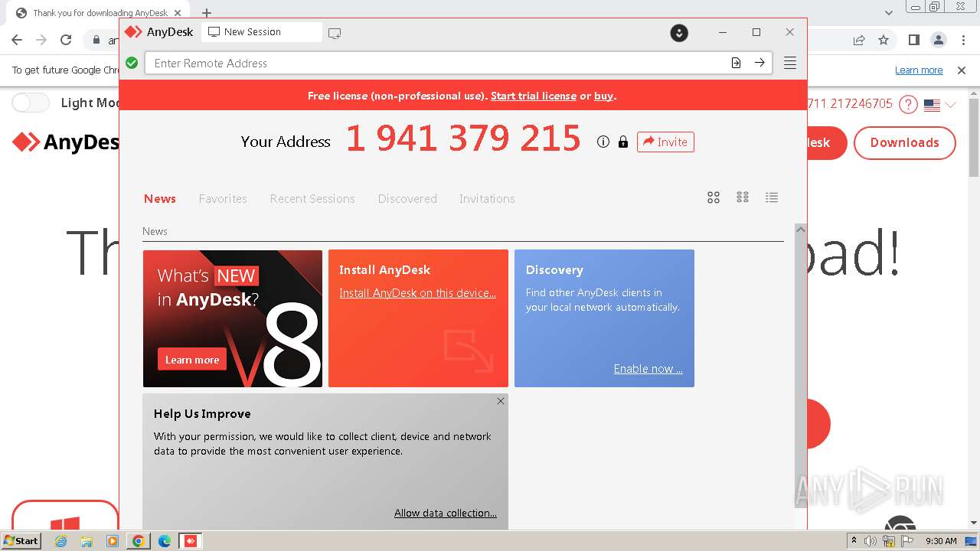Click the Invite button

665,142
